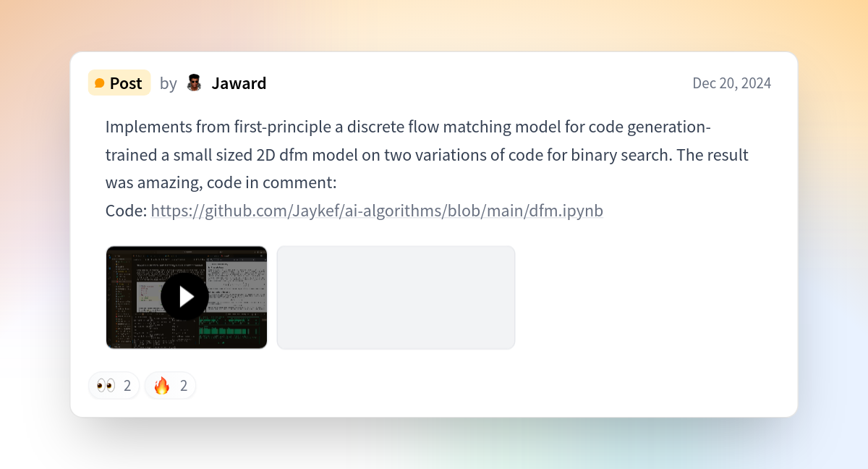Click the Dec 20, 2024 date
Viewport: 868px width, 469px height.
point(731,83)
